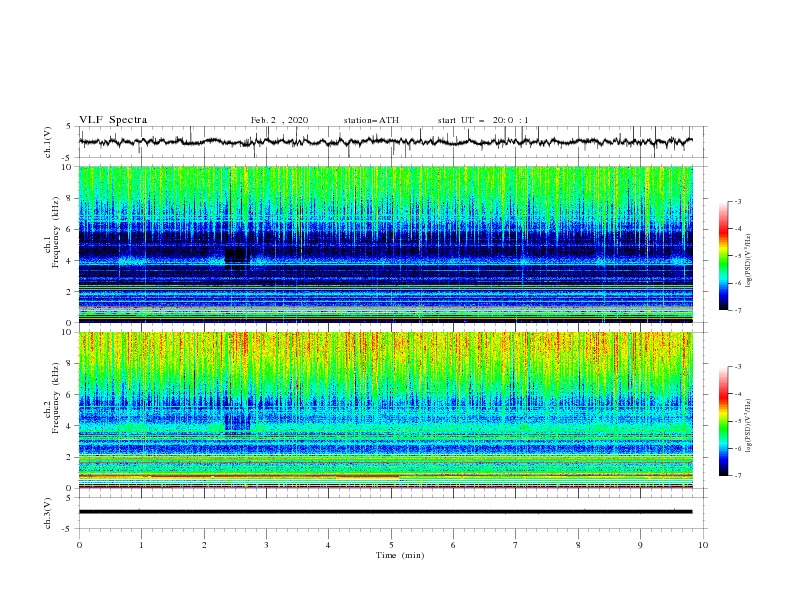
Task: Click the ch.2 "Frequency (kHz)" axis label
Action: [56, 398]
